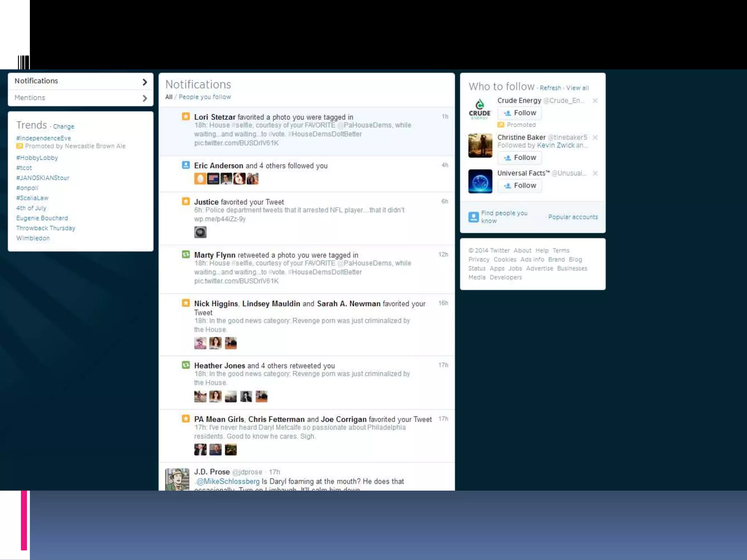Switch to People you follow filter
The width and height of the screenshot is (747, 560).
[x=205, y=97]
